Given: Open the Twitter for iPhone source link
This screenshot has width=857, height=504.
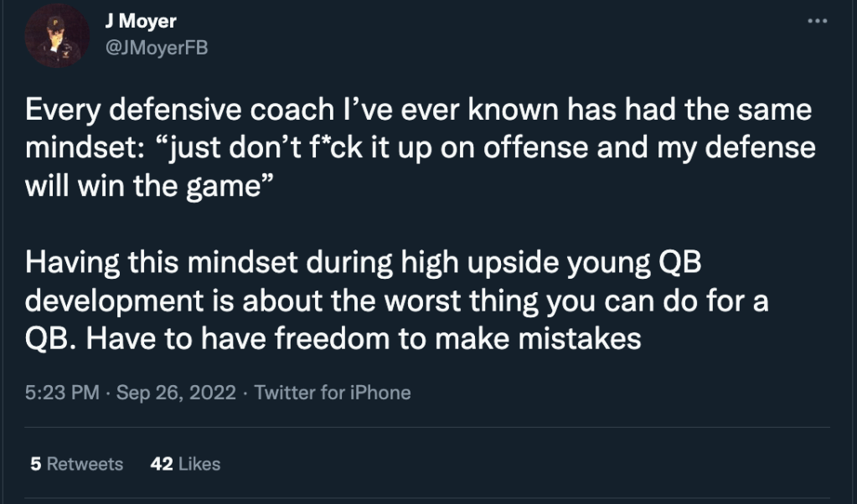Looking at the screenshot, I should (332, 392).
